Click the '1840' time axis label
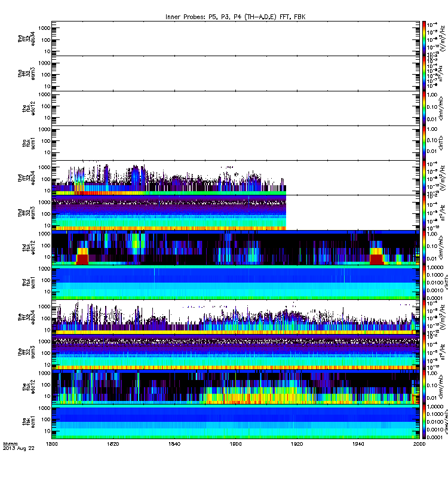The width and height of the screenshot is (448, 478). (x=174, y=444)
